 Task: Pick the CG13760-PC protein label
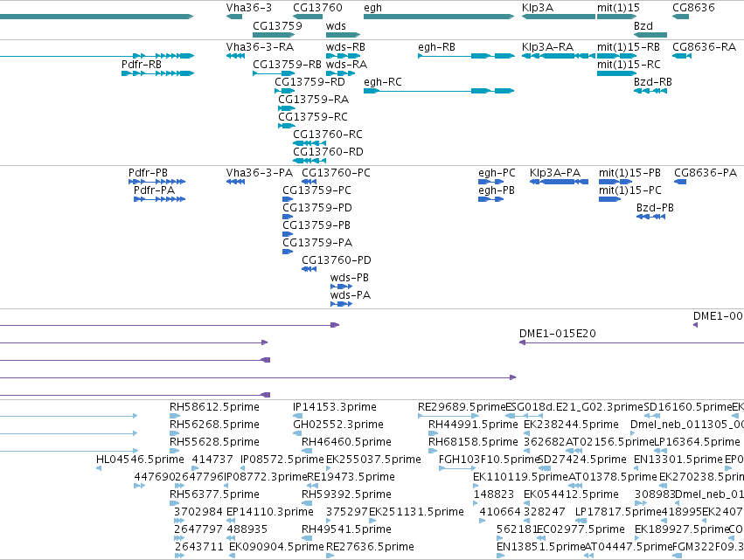point(336,173)
